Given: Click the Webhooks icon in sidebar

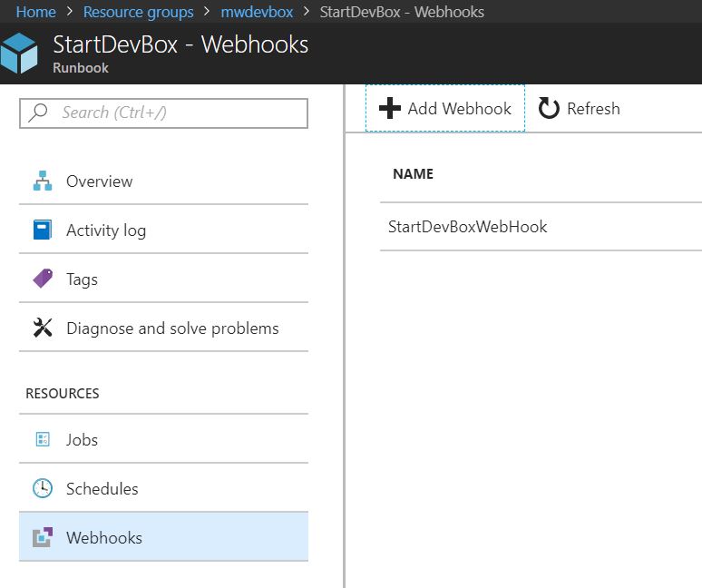Looking at the screenshot, I should [43, 537].
